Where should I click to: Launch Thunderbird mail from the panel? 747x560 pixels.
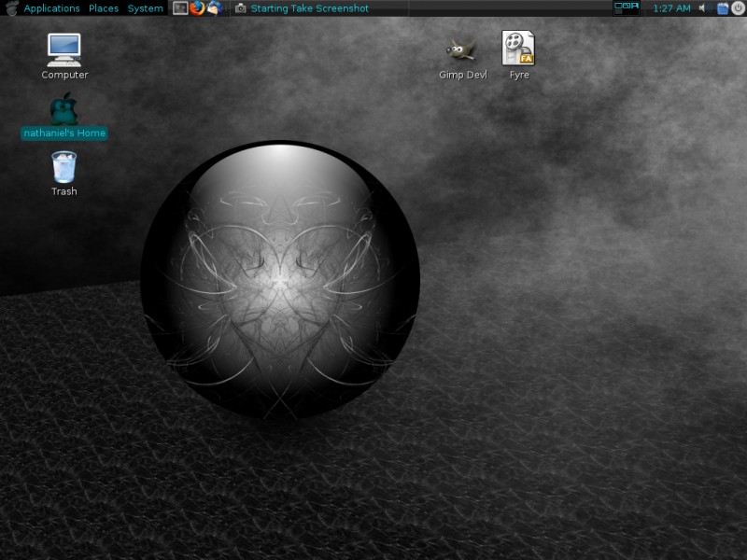(215, 8)
